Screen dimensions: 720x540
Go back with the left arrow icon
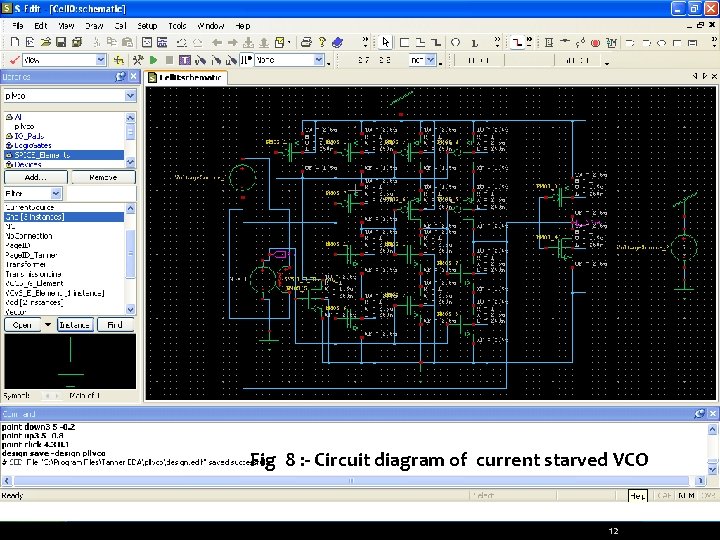click(217, 43)
